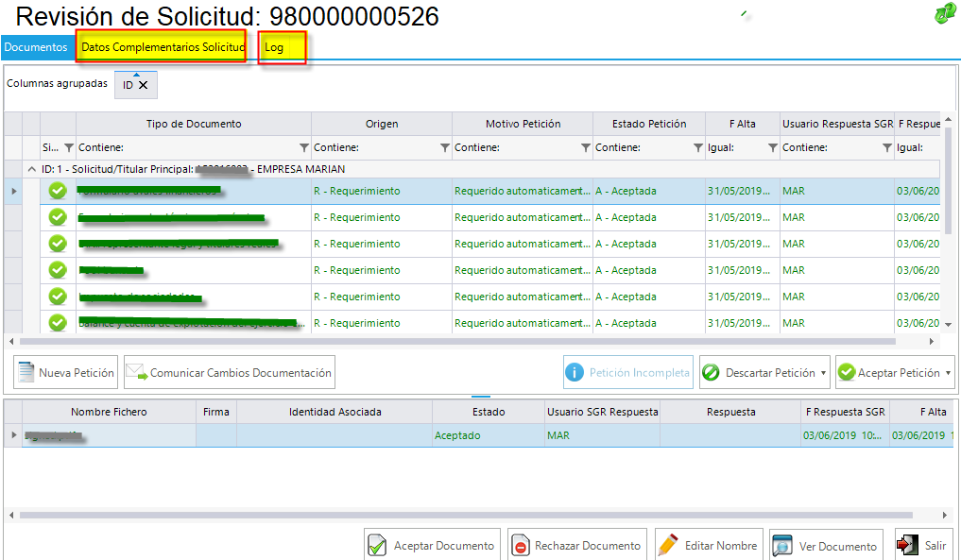The height and width of the screenshot is (560, 961).
Task: Click the files grid horizontal scroll left arrow
Action: [x=11, y=516]
